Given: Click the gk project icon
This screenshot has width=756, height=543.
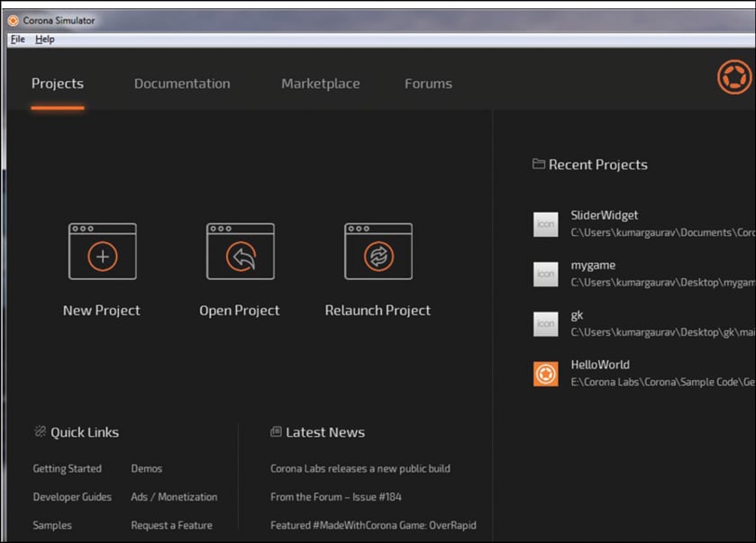Looking at the screenshot, I should click(546, 324).
